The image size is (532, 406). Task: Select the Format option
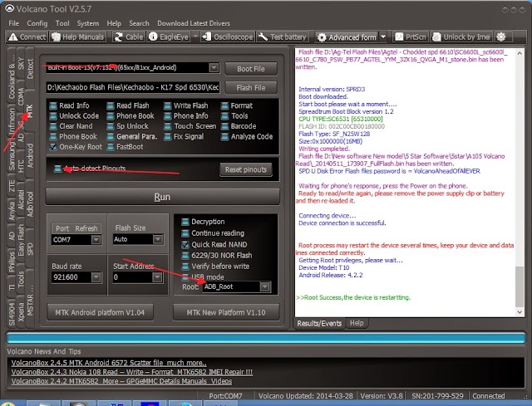click(x=237, y=105)
